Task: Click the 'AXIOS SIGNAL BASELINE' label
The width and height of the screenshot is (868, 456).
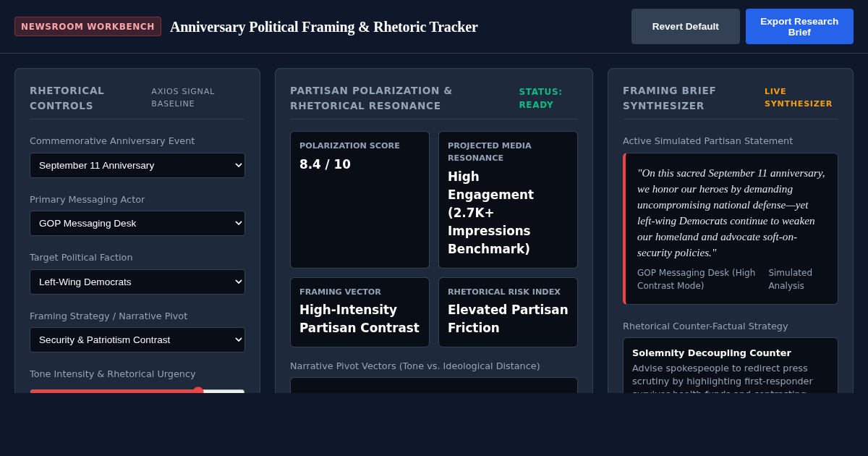Action: click(183, 98)
